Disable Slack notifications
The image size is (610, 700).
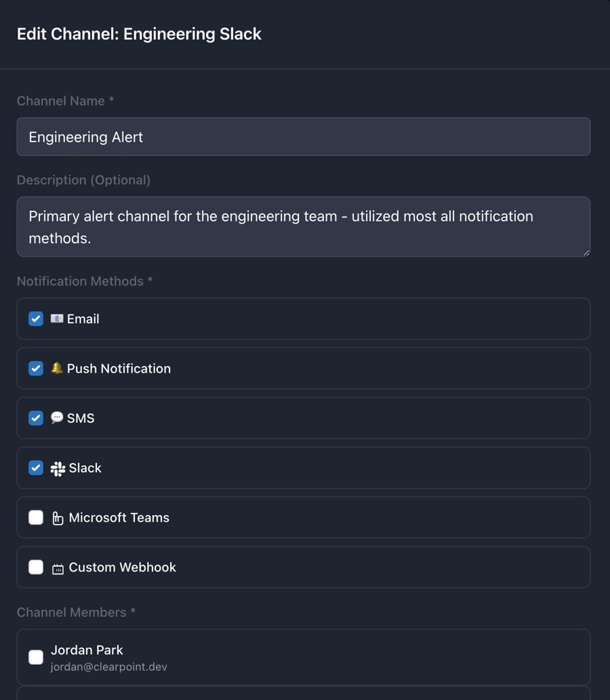point(35,468)
